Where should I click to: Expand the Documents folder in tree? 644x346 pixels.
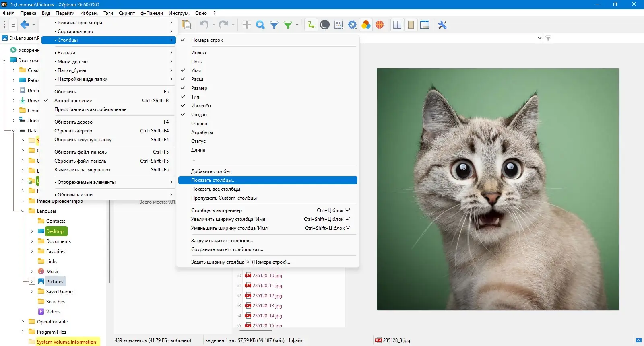(32, 241)
